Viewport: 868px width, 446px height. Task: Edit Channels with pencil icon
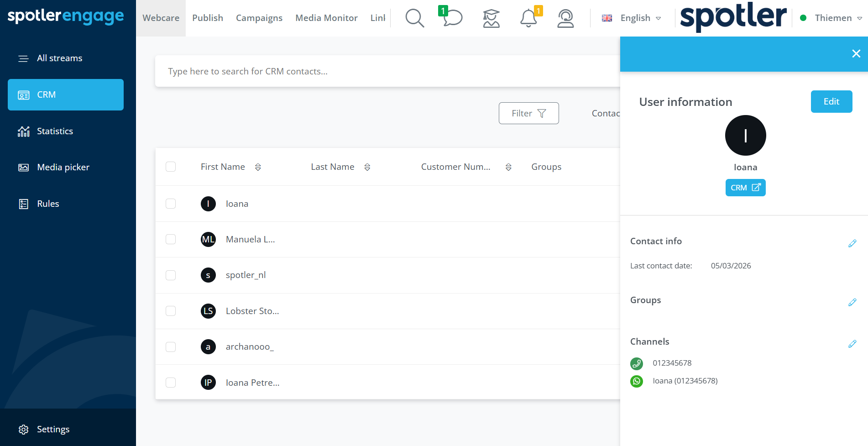click(852, 344)
